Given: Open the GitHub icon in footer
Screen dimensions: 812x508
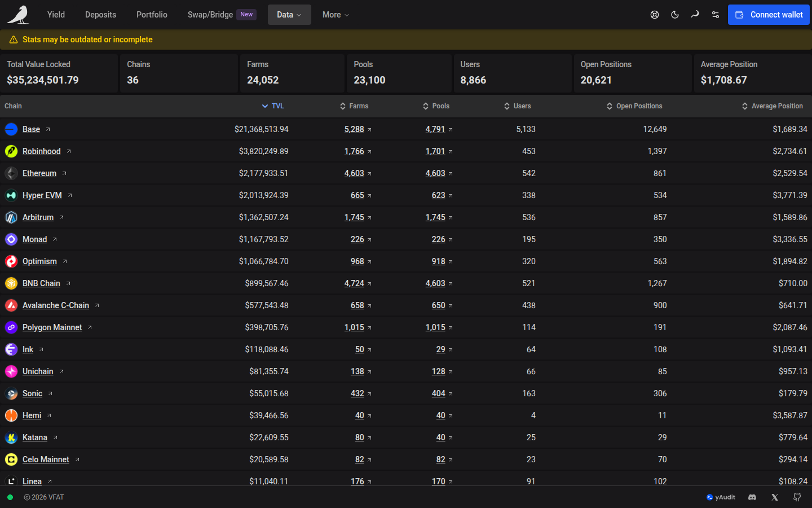Looking at the screenshot, I should 797,497.
